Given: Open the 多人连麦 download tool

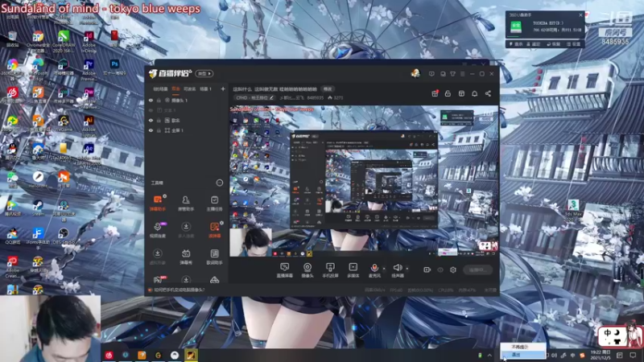Looking at the screenshot, I should pyautogui.click(x=186, y=230).
